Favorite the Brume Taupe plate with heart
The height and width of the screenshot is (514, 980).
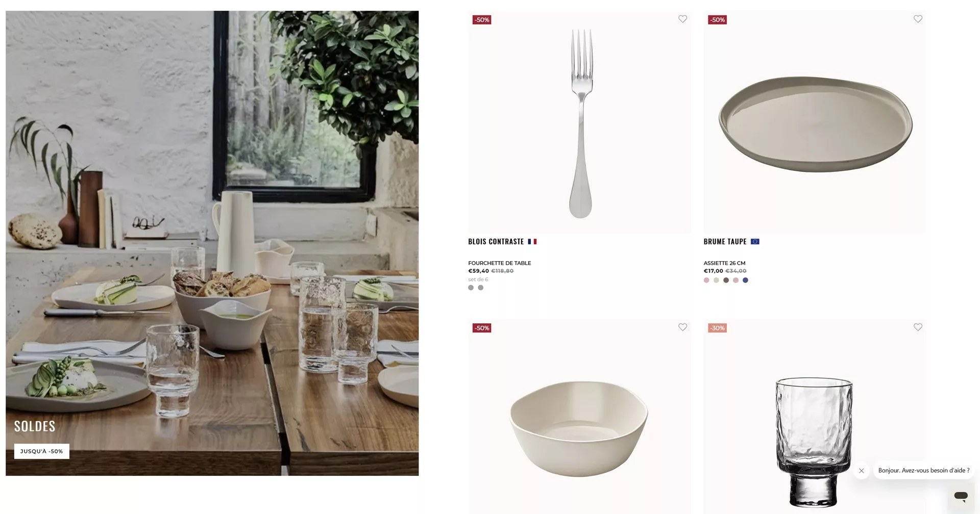[918, 19]
